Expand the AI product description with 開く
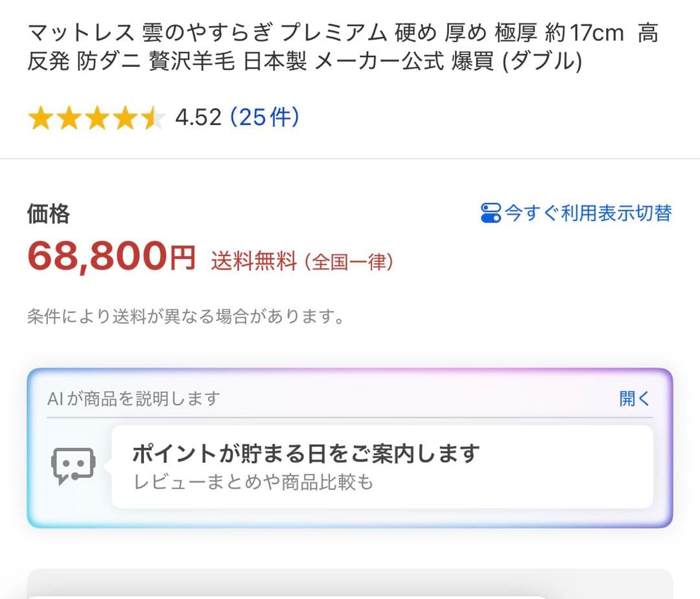700x599 pixels. (634, 399)
